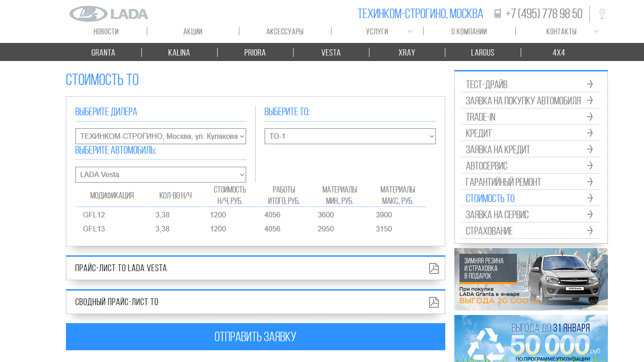Click the arrow next to Страхование
This screenshot has width=644, height=362.
click(x=589, y=231)
